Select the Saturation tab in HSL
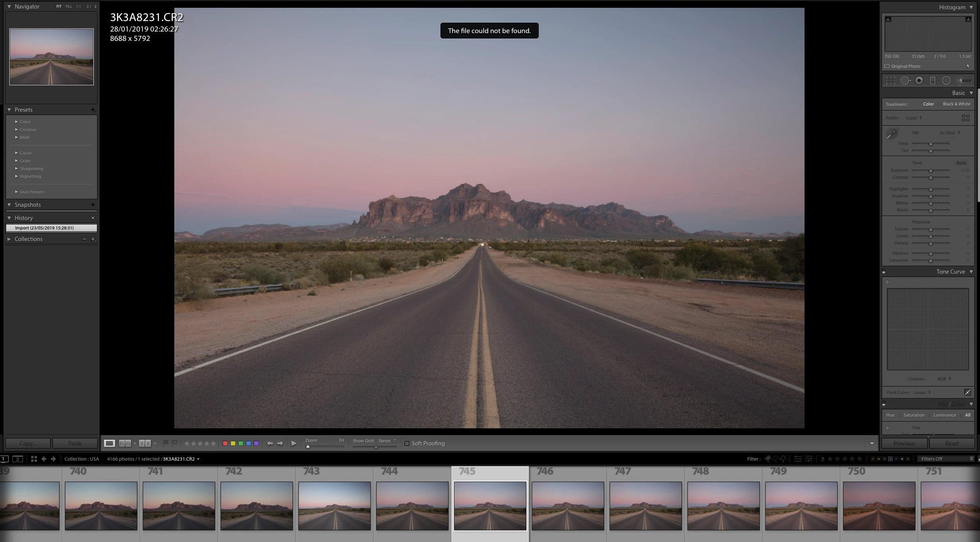 pyautogui.click(x=913, y=415)
